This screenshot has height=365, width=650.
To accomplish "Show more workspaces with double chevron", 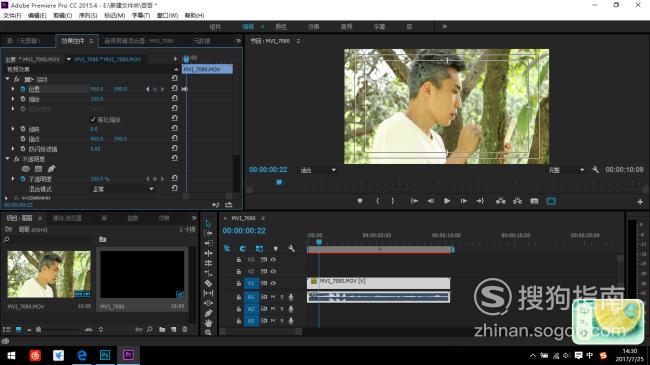I will pos(444,27).
